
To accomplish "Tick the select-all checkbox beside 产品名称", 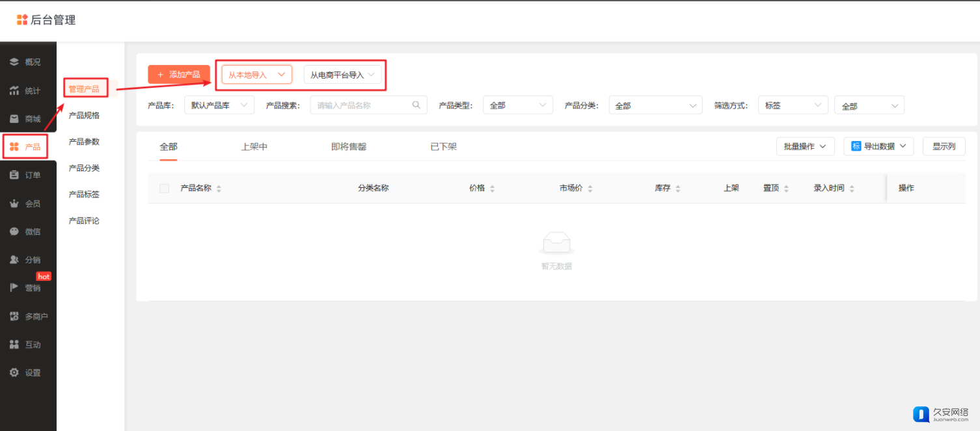I will (x=165, y=189).
